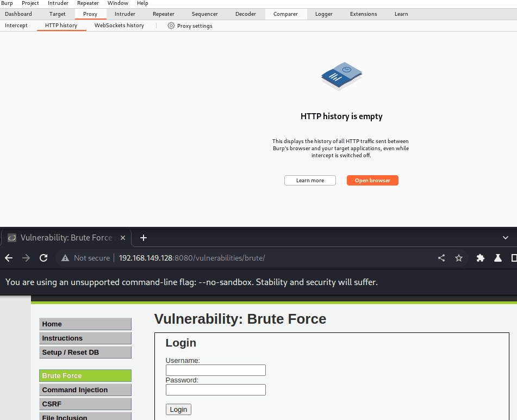This screenshot has width=517, height=420.
Task: Open the Instructions sidebar link
Action: [85, 338]
